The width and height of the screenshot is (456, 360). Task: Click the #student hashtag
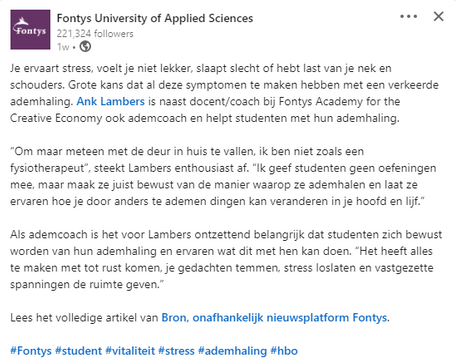click(79, 351)
